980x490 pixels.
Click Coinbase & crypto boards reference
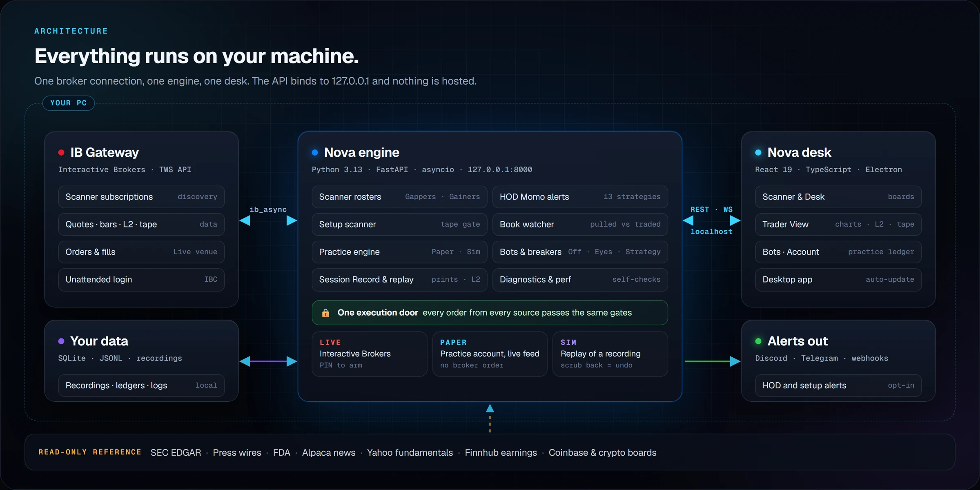click(x=603, y=452)
